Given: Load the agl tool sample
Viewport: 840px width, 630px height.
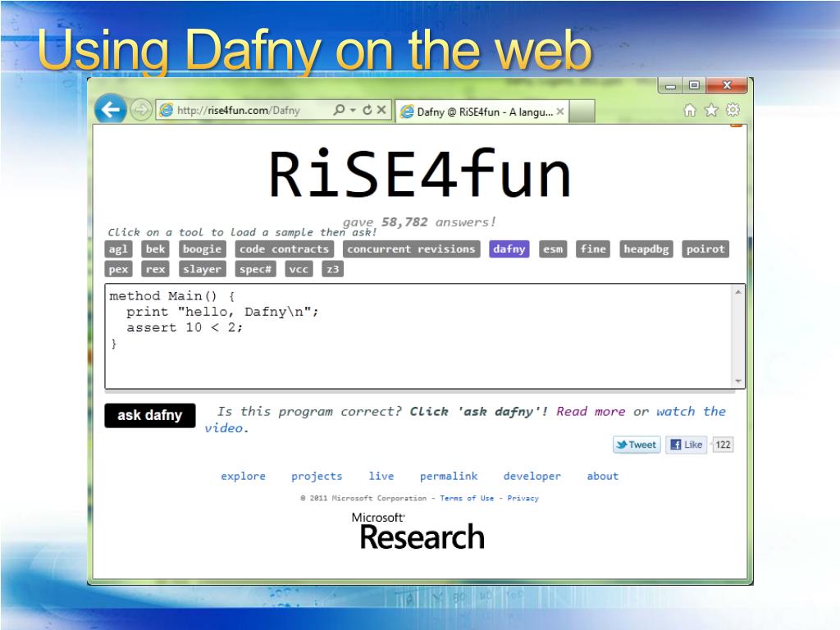Looking at the screenshot, I should pos(118,249).
